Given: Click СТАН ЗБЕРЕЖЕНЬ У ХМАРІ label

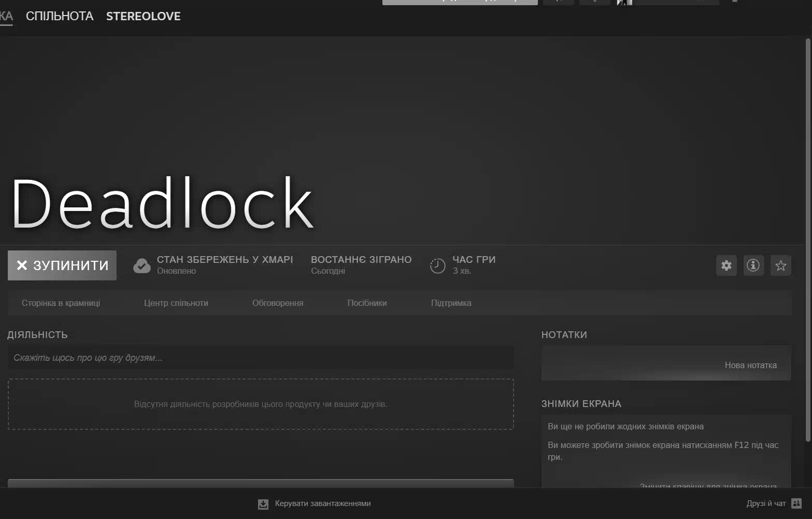Looking at the screenshot, I should [x=225, y=259].
